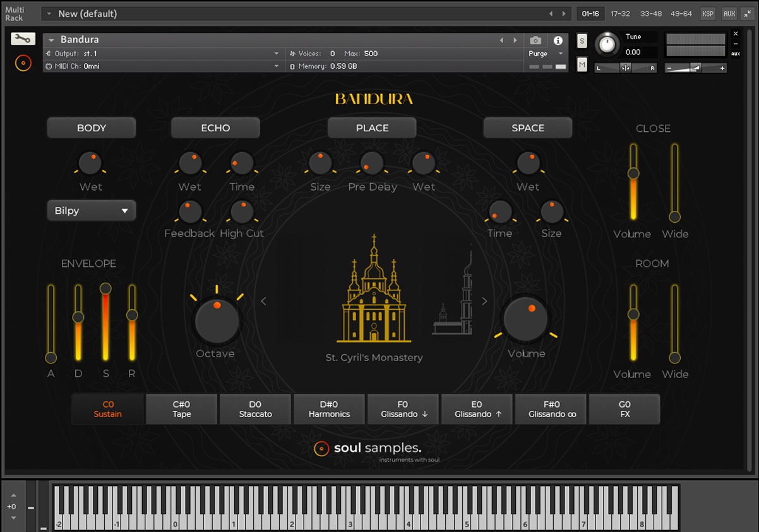Open the KSP script editor
This screenshot has height=532, width=759.
point(708,13)
